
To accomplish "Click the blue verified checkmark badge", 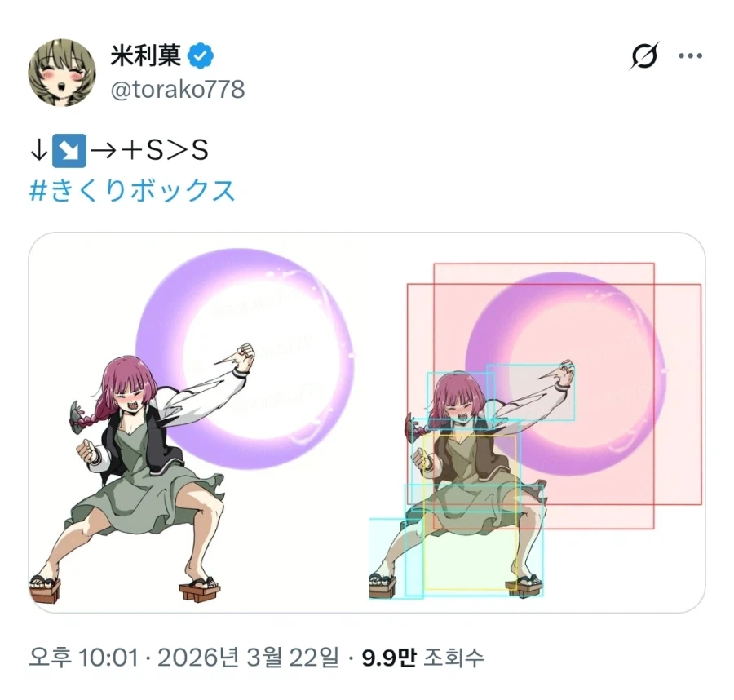I will pyautogui.click(x=201, y=55).
